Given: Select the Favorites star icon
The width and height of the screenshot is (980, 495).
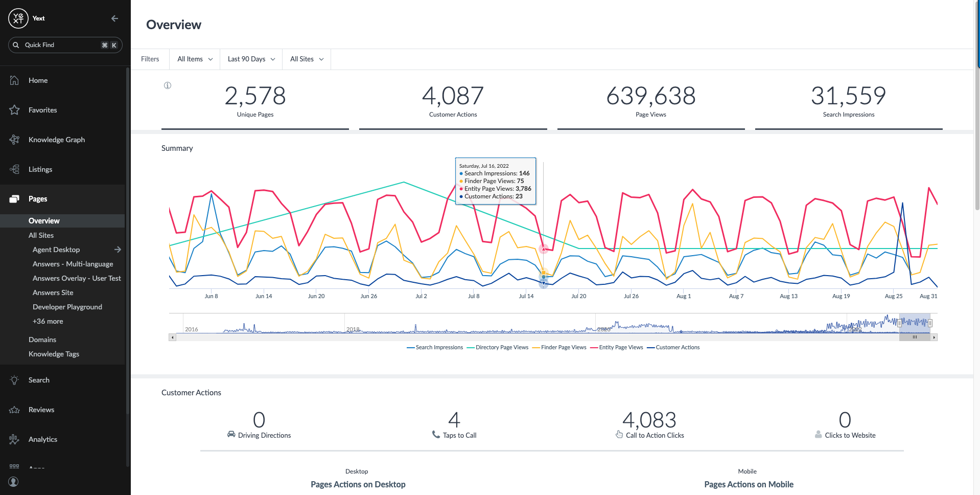Looking at the screenshot, I should click(x=15, y=110).
